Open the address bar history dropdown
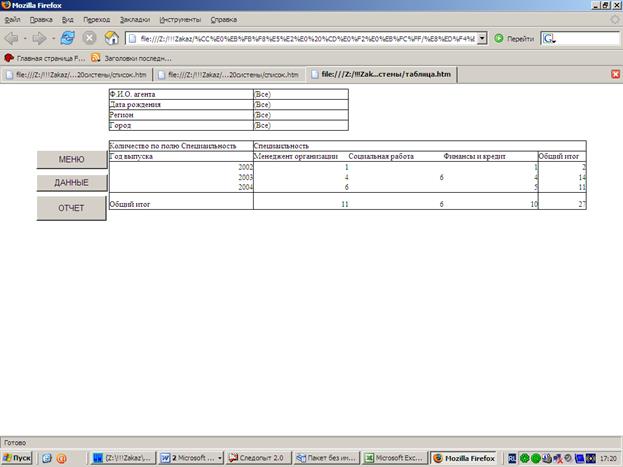This screenshot has height=467, width=623. [483, 38]
